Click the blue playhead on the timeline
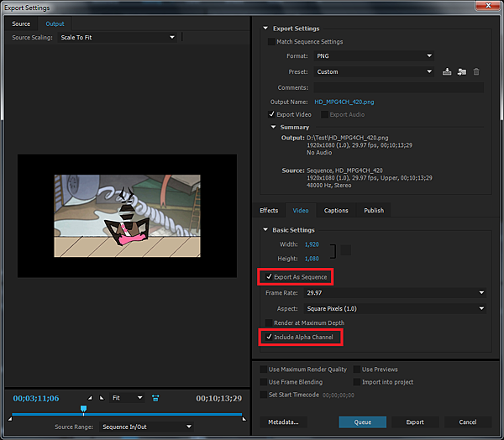The height and width of the screenshot is (440, 504). [83, 409]
